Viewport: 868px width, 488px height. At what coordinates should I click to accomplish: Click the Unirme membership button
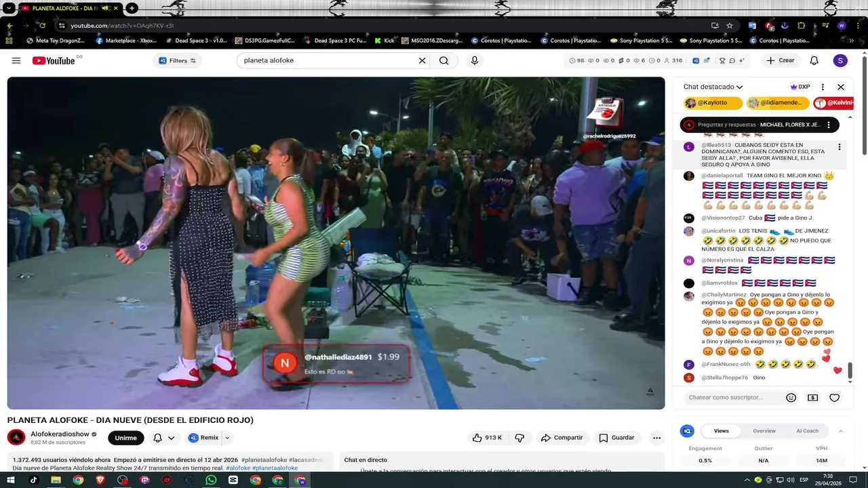pos(125,438)
